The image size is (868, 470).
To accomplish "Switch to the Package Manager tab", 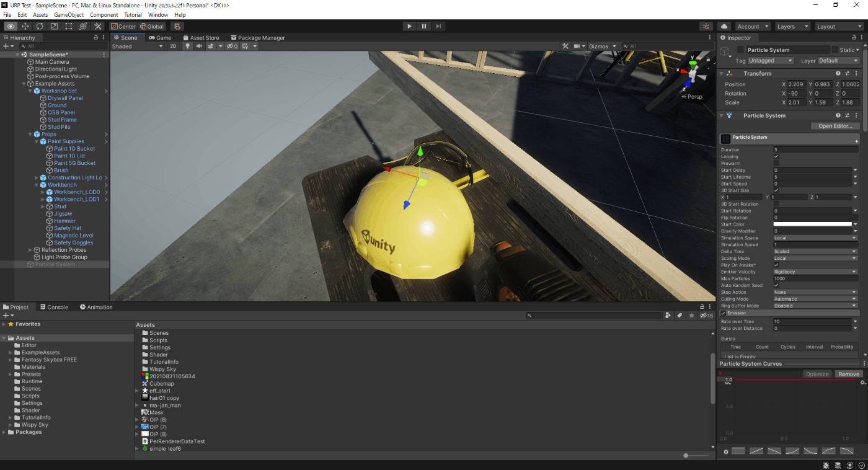I will click(x=257, y=37).
